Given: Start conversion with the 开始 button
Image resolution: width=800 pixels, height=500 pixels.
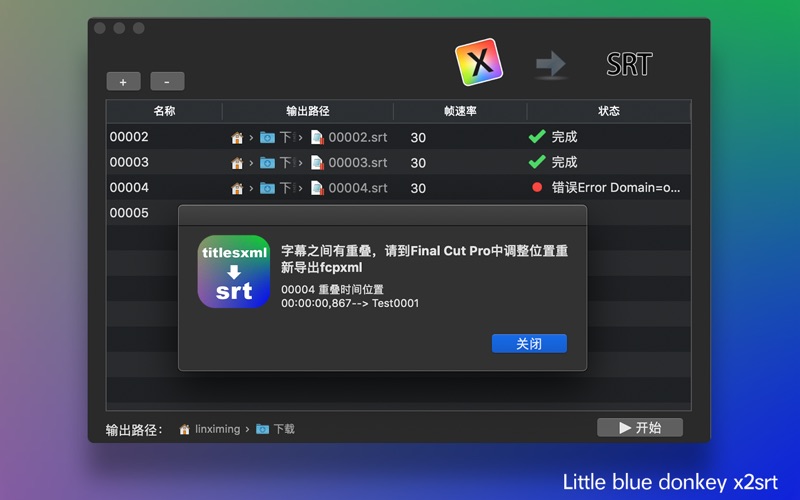Looking at the screenshot, I should tap(640, 428).
